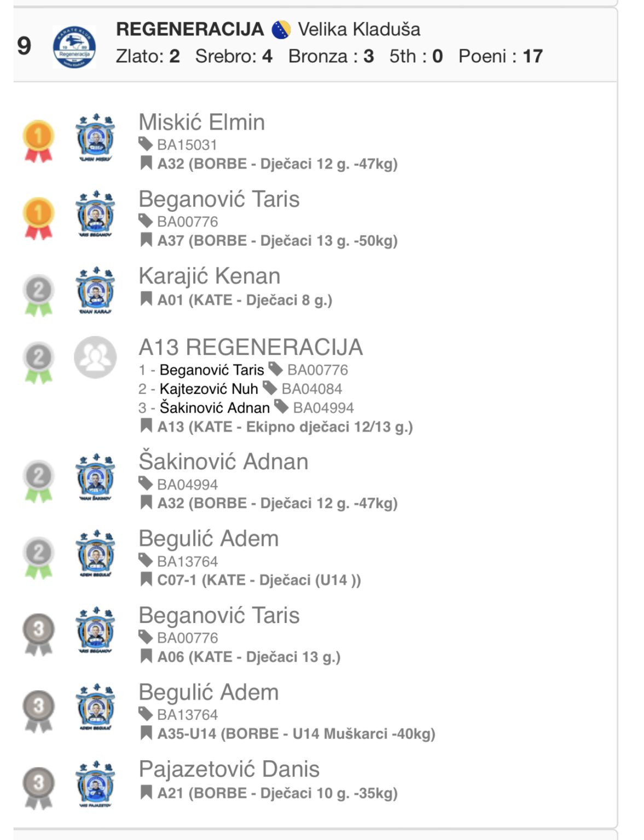Click the gold medal icon beside Miskić Elmin

pyautogui.click(x=38, y=141)
